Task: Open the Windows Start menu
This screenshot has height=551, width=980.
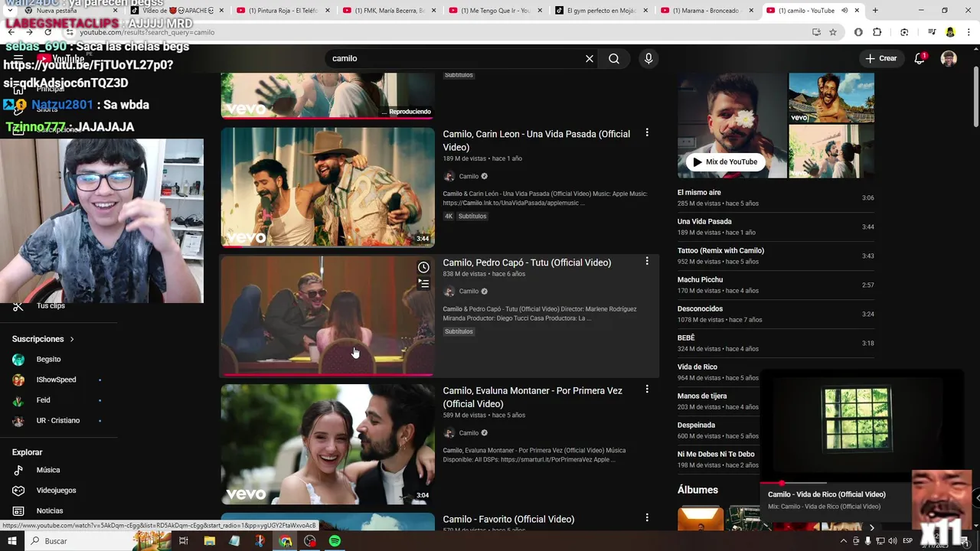Action: click(13, 541)
